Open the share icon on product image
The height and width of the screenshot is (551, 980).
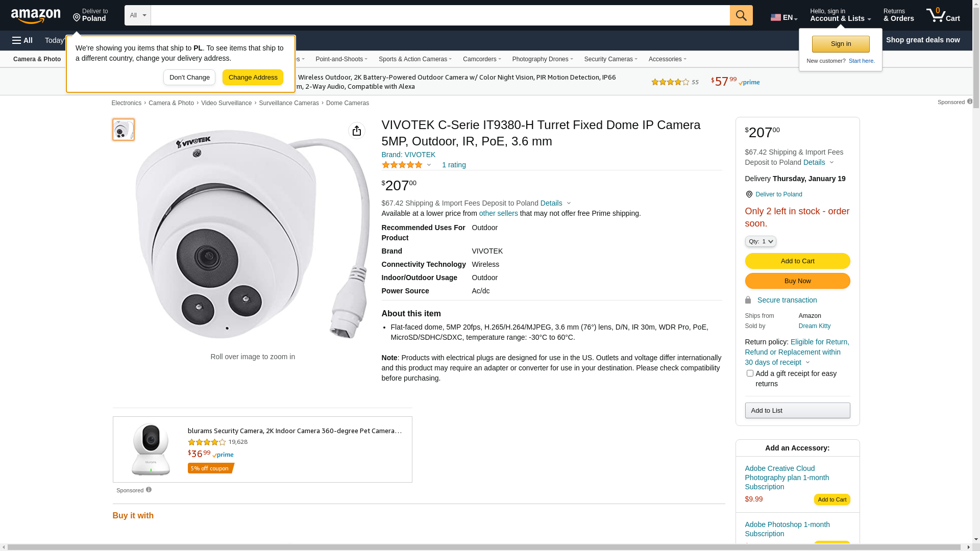(x=357, y=131)
